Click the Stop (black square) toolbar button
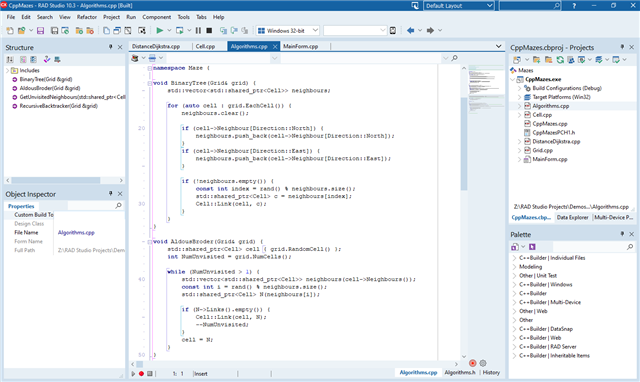640x382 pixels. 209,30
